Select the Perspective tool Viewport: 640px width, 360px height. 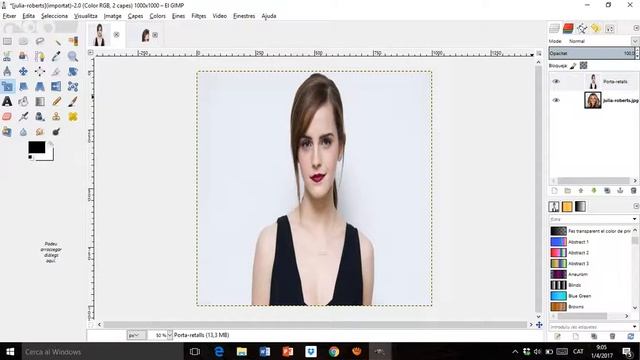[x=40, y=87]
